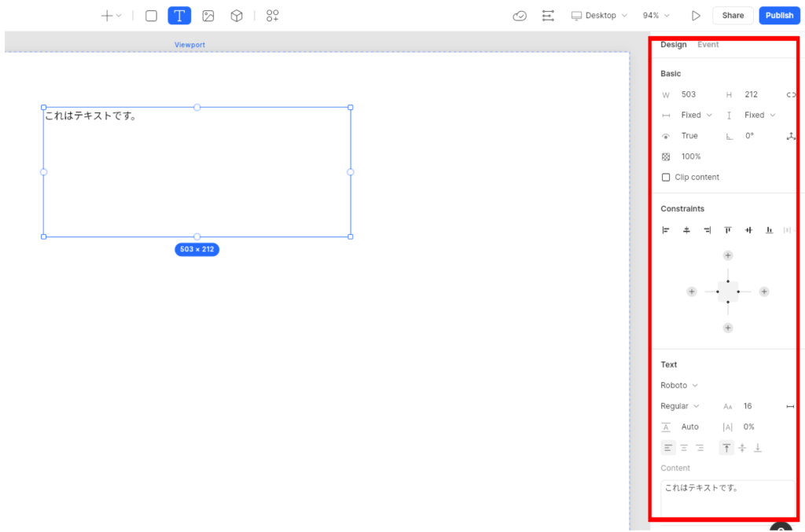Click the Share button
The width and height of the screenshot is (805, 532).
pyautogui.click(x=733, y=16)
